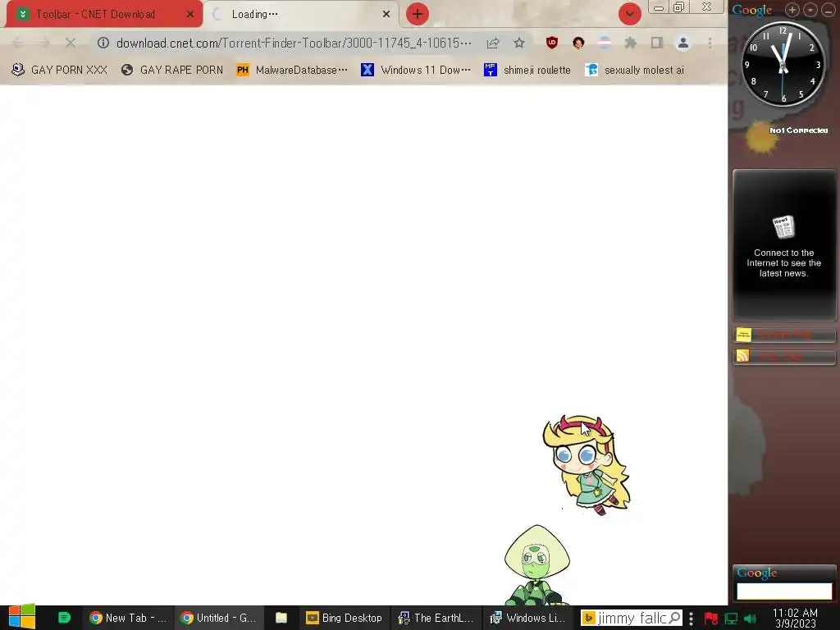Go back using the browser back arrow

pyautogui.click(x=18, y=43)
